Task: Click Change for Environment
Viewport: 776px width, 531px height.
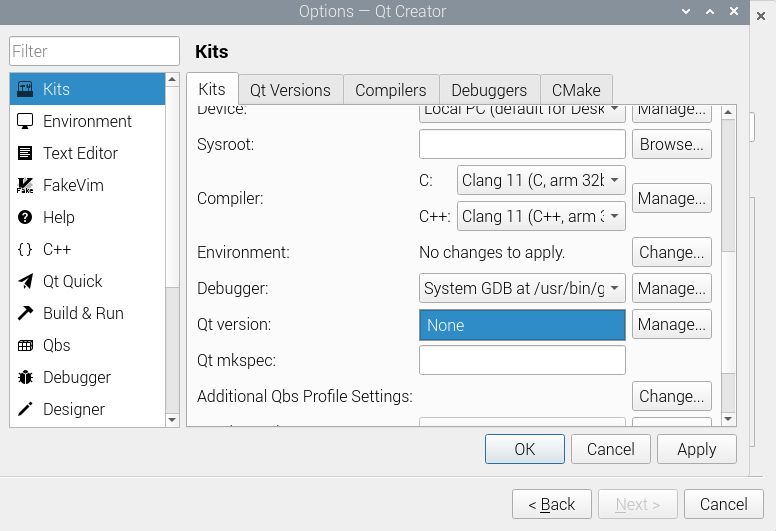Action: pyautogui.click(x=672, y=252)
